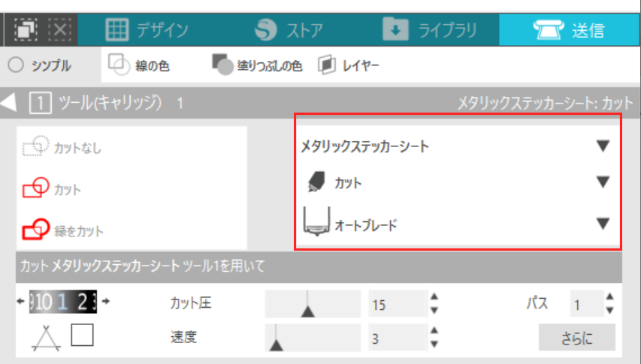Switch to レイヤー mode

coord(349,65)
